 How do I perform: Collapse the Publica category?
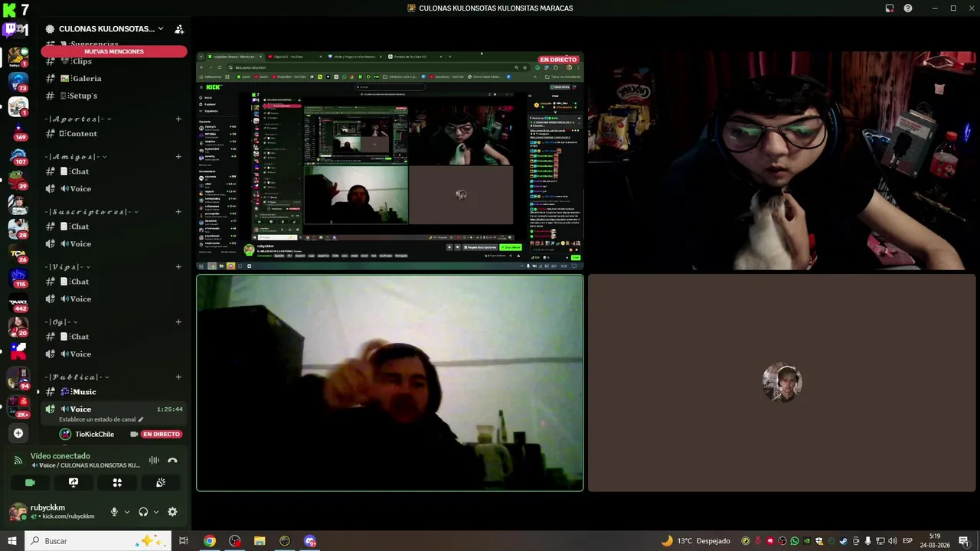78,377
